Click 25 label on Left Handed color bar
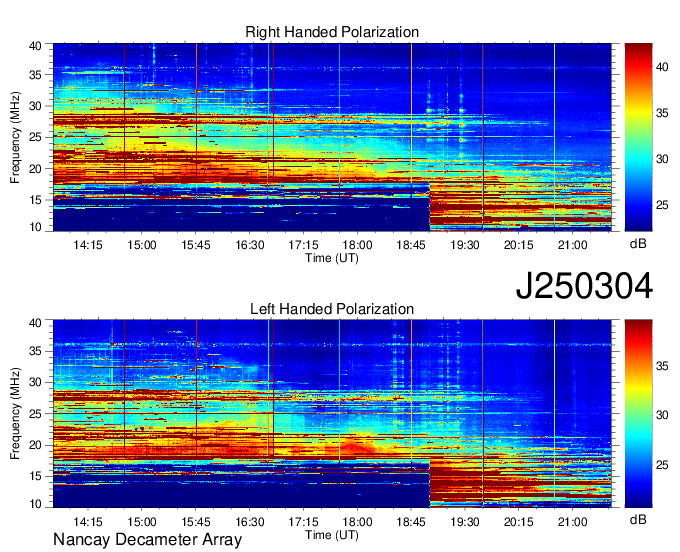The height and width of the screenshot is (552, 680). [x=662, y=465]
